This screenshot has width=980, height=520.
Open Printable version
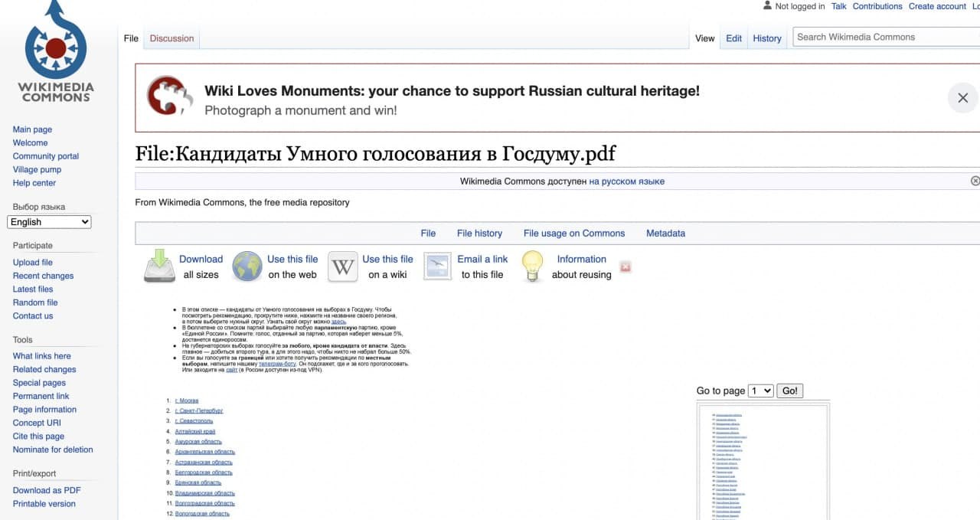click(x=44, y=504)
